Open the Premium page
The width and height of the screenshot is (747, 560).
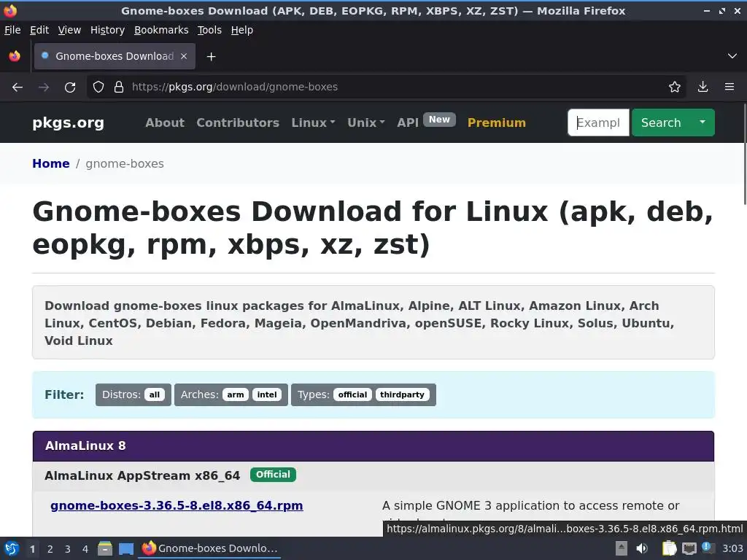(496, 122)
